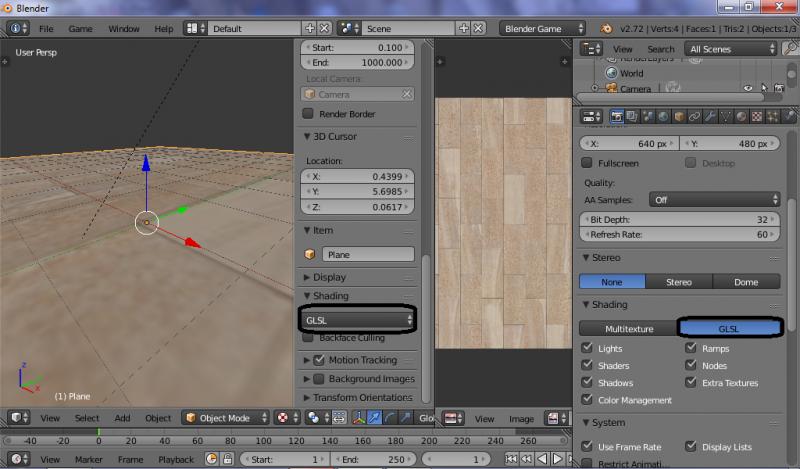Click the Bit Depth value field
This screenshot has width=800, height=469.
pyautogui.click(x=680, y=219)
